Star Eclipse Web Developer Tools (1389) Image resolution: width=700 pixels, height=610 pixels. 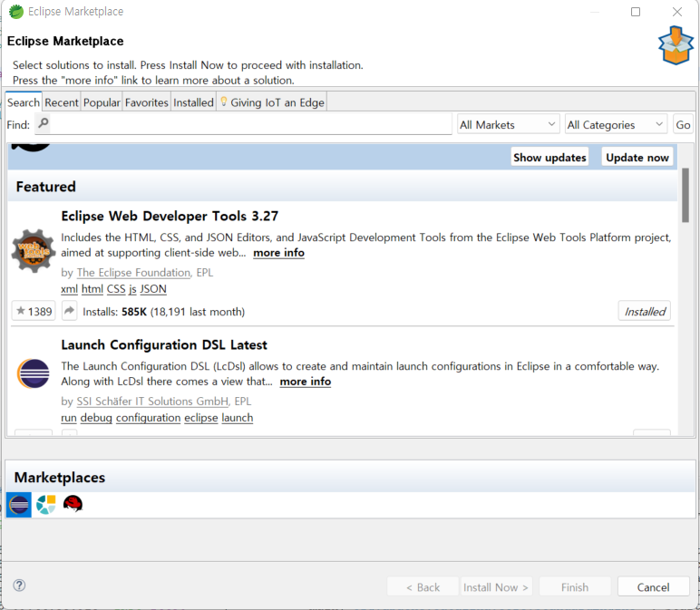point(34,311)
